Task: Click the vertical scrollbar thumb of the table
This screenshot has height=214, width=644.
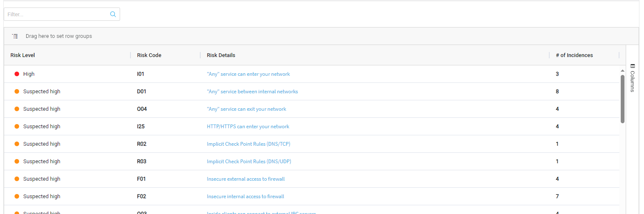Action: (622, 99)
